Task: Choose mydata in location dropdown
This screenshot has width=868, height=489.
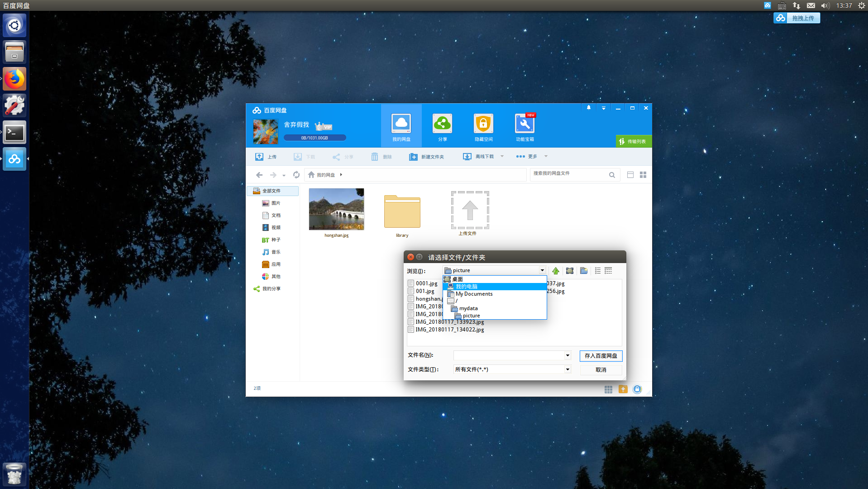Action: pos(495,308)
